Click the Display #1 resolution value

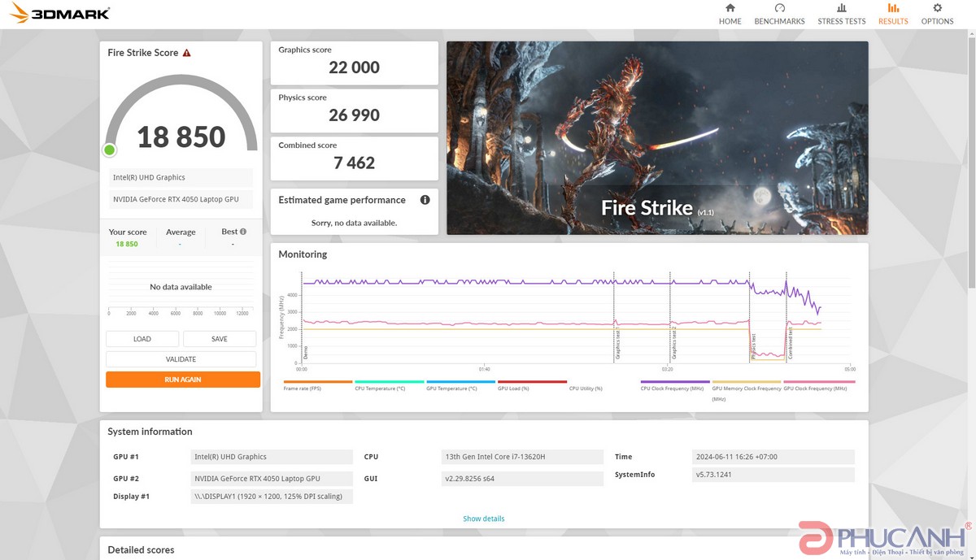tap(272, 497)
